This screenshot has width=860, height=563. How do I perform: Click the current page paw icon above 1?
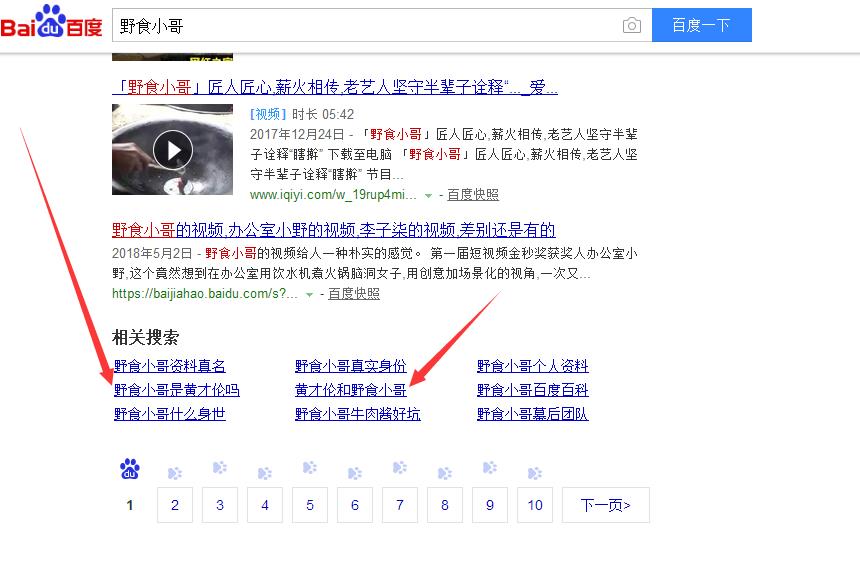coord(130,469)
